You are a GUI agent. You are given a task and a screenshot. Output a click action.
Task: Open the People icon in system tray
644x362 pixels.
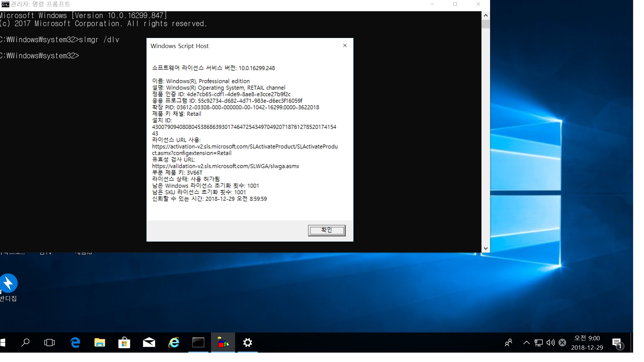pos(508,342)
